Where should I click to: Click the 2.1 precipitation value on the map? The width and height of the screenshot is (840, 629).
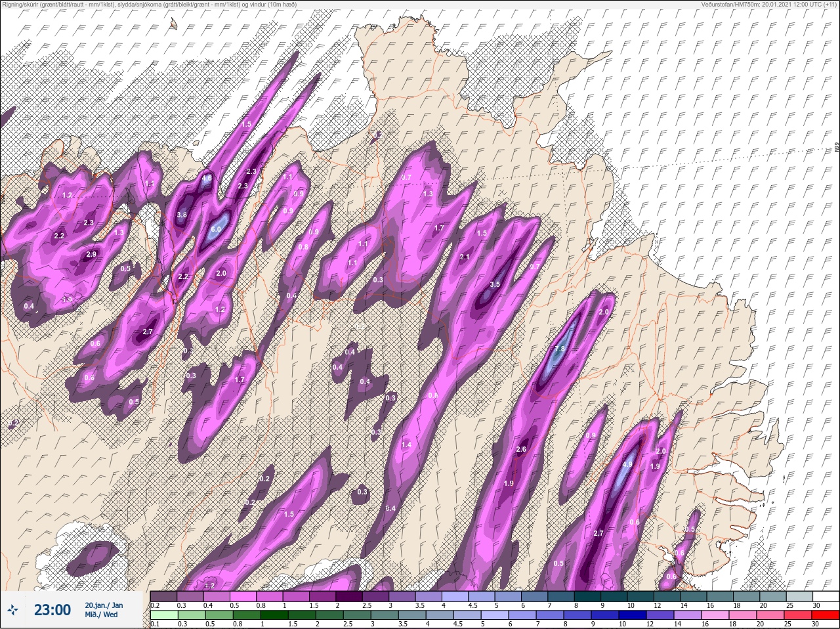point(465,257)
